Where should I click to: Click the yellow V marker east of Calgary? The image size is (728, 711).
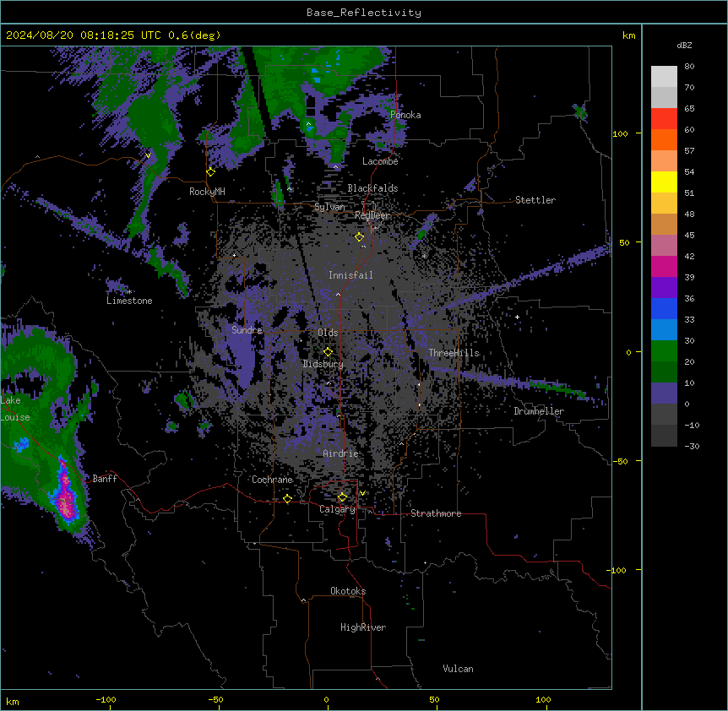(362, 493)
